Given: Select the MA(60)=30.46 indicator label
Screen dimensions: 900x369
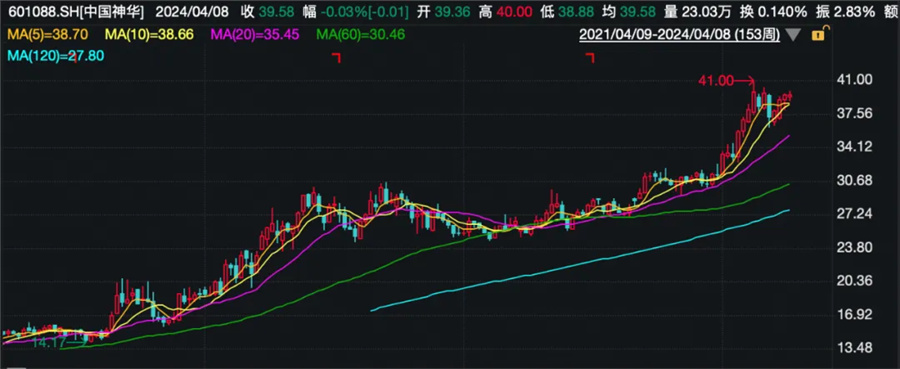Looking at the screenshot, I should point(360,35).
